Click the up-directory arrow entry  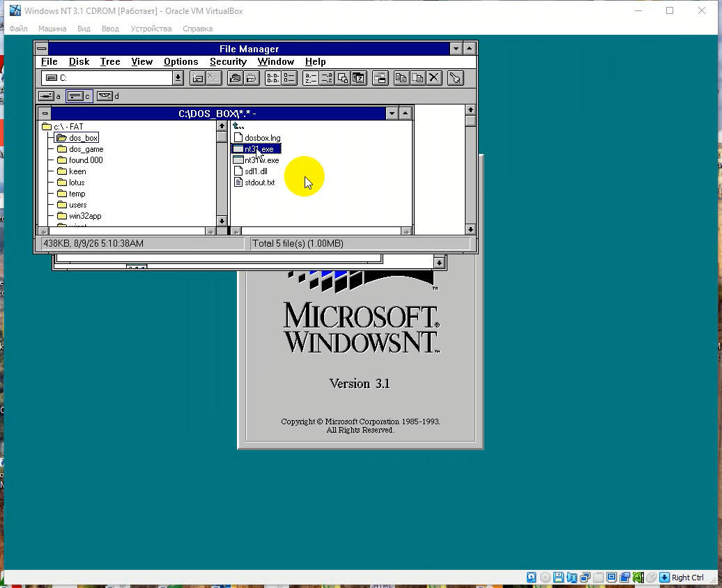238,125
